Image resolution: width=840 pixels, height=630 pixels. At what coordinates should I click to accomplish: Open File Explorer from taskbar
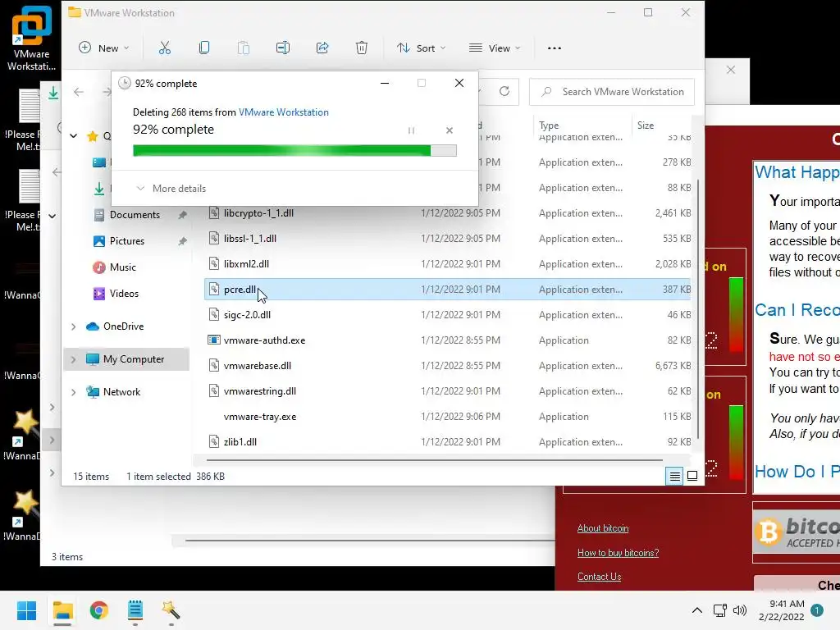click(x=62, y=610)
